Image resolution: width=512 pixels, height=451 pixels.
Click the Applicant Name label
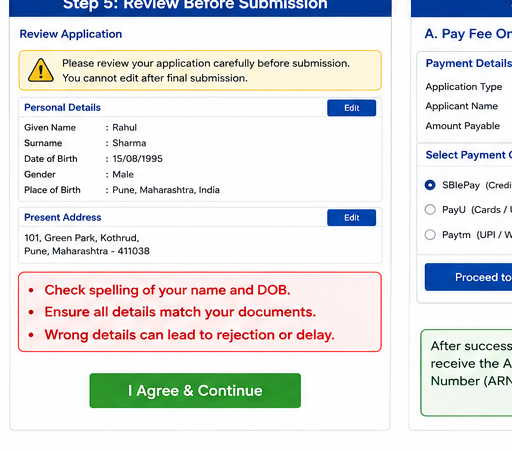(x=462, y=106)
